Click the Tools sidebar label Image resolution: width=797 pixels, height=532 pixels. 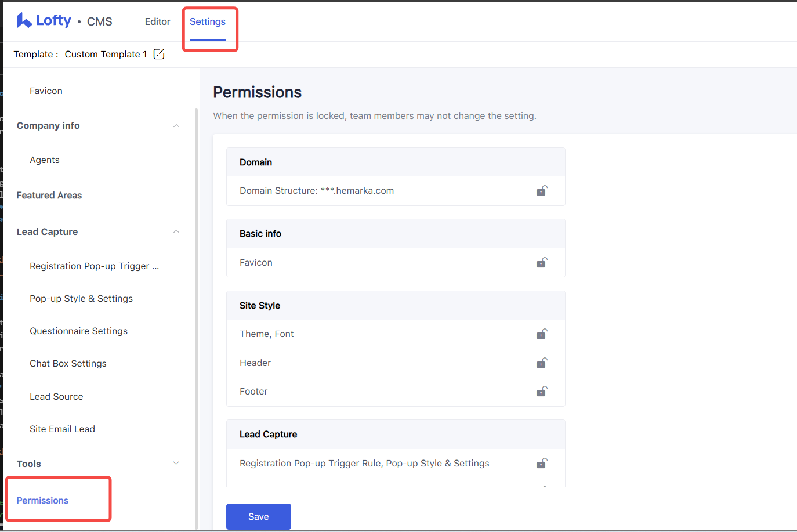pyautogui.click(x=29, y=464)
